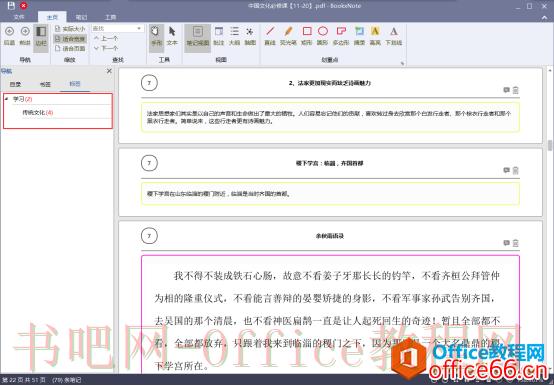This screenshot has width=554, height=386.
Task: Select the text highlight (高亮) tool
Action: tap(375, 36)
